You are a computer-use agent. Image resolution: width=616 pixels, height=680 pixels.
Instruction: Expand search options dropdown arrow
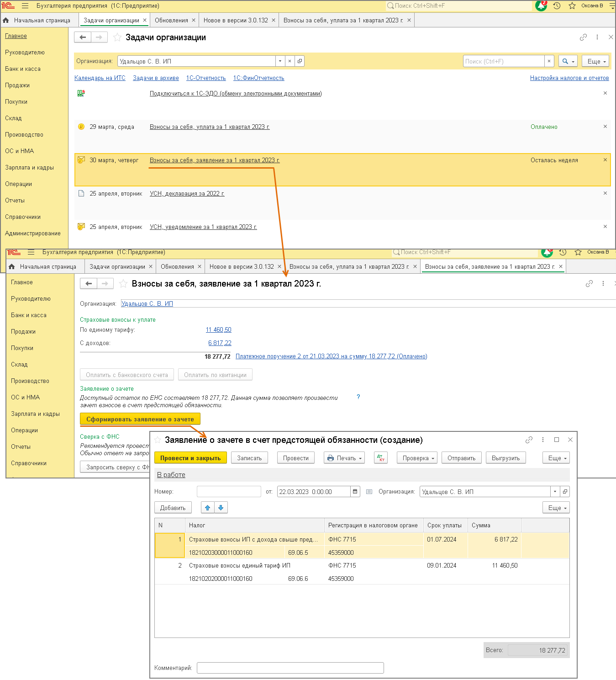pyautogui.click(x=573, y=61)
